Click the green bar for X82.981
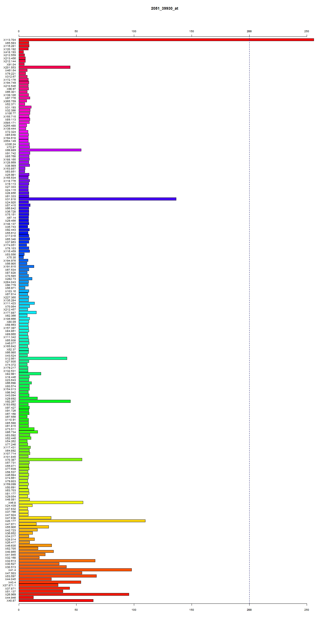 click(30, 374)
